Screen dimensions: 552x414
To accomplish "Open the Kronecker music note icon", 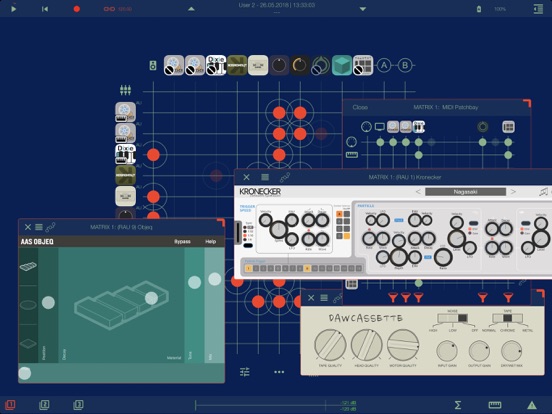I will coord(544,192).
